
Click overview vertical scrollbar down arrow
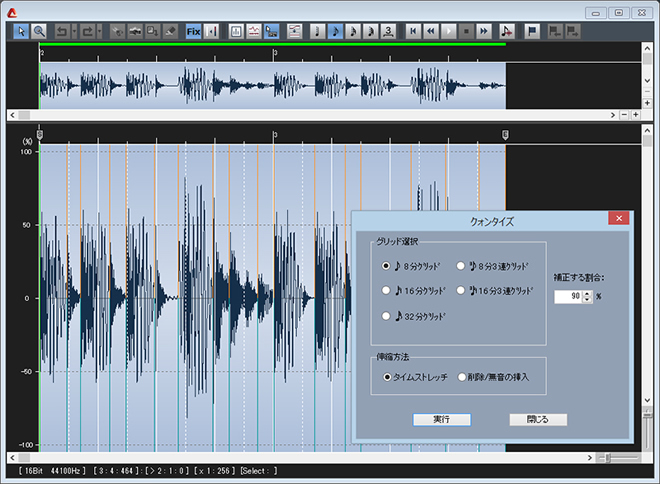tap(647, 80)
